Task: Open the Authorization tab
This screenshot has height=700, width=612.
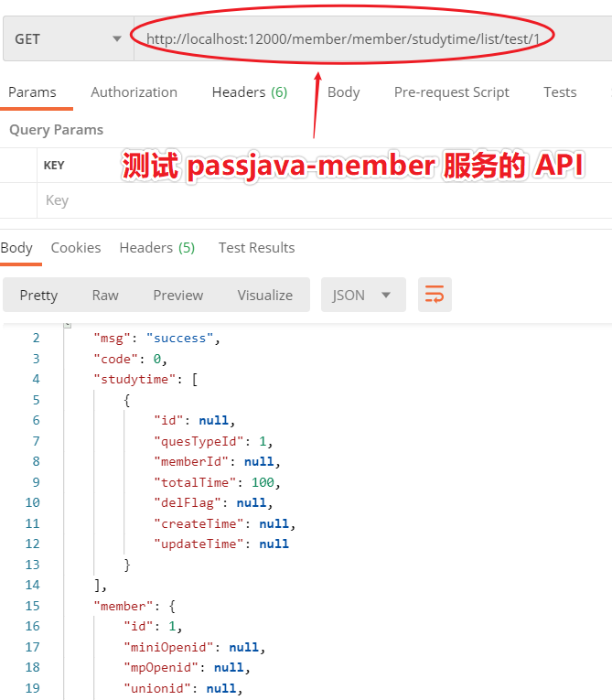Action: point(134,92)
